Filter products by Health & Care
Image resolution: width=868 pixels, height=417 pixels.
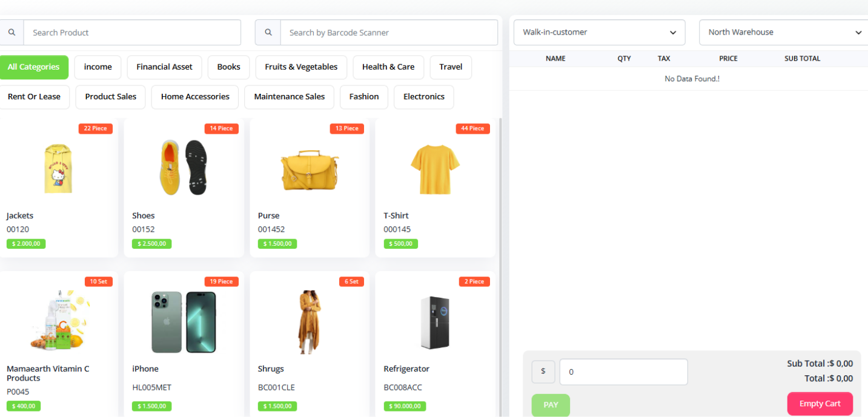pos(388,67)
